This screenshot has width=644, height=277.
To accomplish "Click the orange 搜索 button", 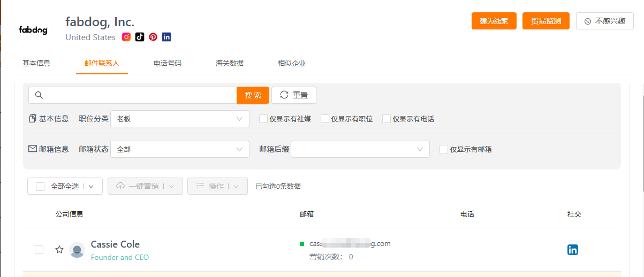I will point(253,95).
